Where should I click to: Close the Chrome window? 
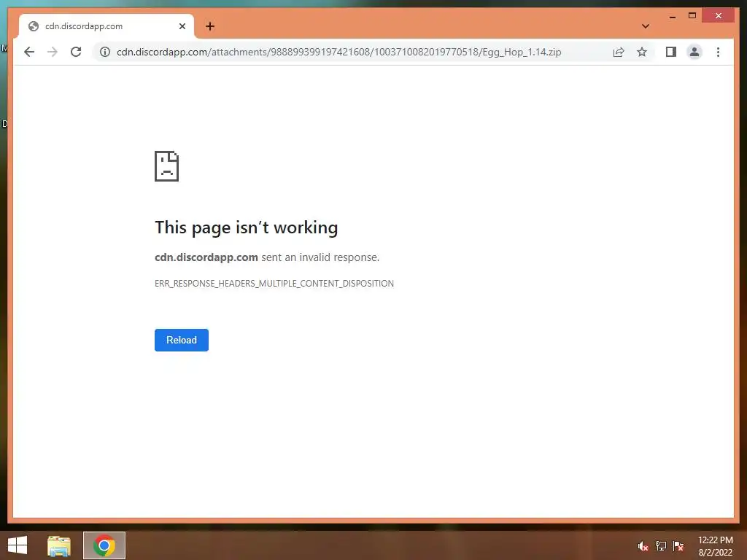pyautogui.click(x=719, y=16)
